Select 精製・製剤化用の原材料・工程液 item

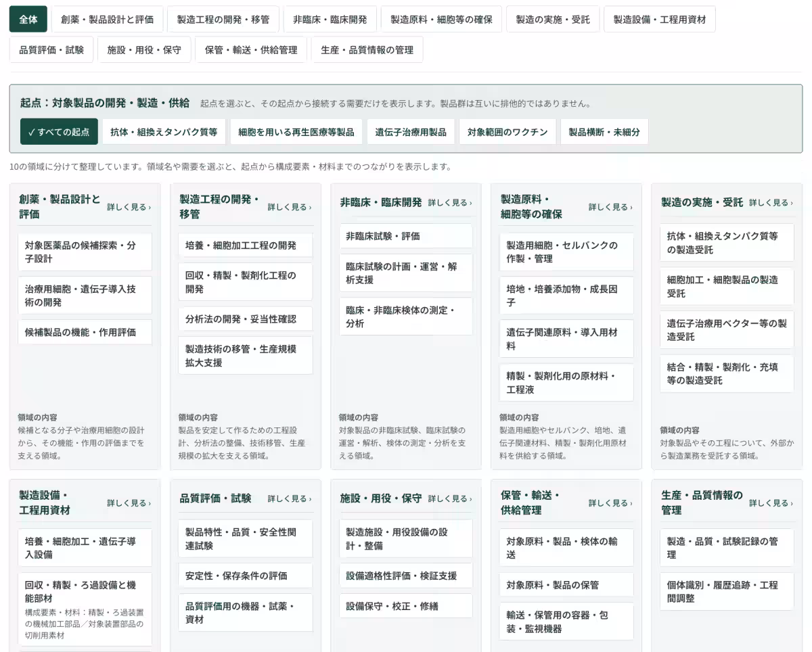(567, 383)
